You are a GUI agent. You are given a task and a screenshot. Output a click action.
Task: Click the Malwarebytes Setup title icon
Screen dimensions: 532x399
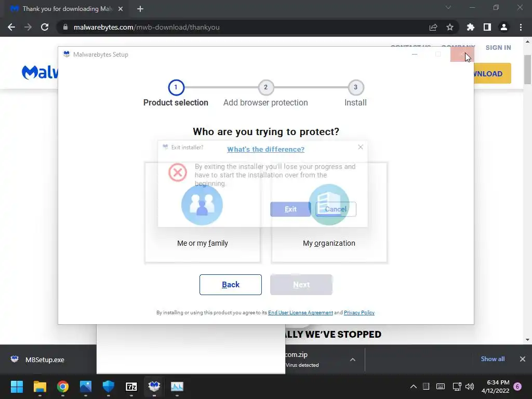tap(66, 54)
